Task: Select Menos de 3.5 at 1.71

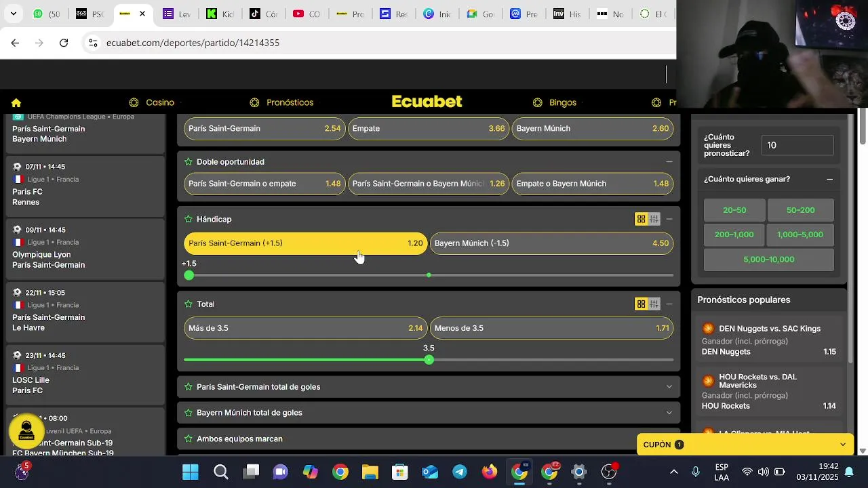Action: pos(552,328)
